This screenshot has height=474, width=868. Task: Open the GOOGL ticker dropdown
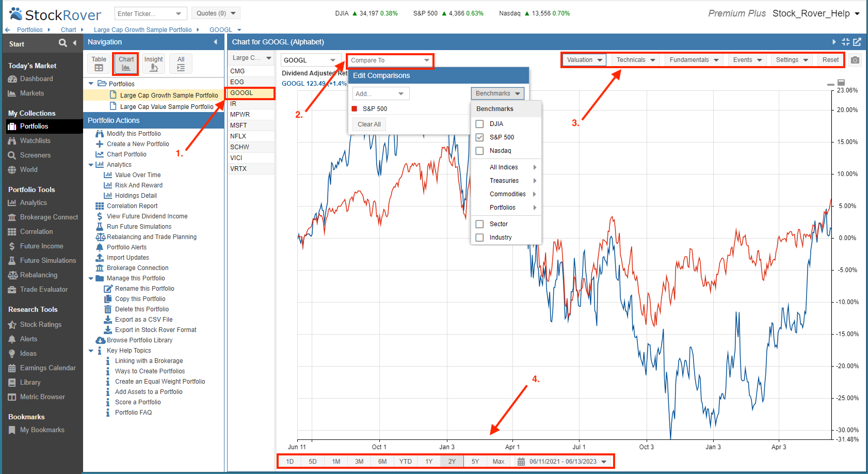[x=311, y=60]
